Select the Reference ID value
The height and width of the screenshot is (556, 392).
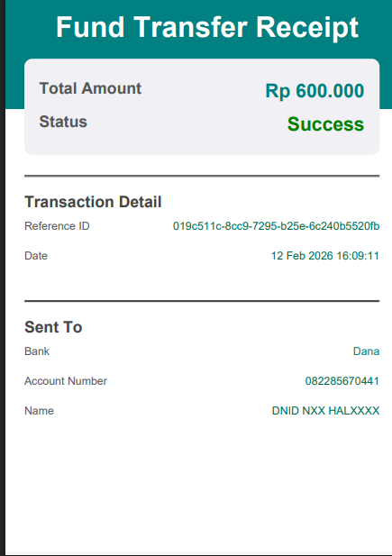coord(276,226)
